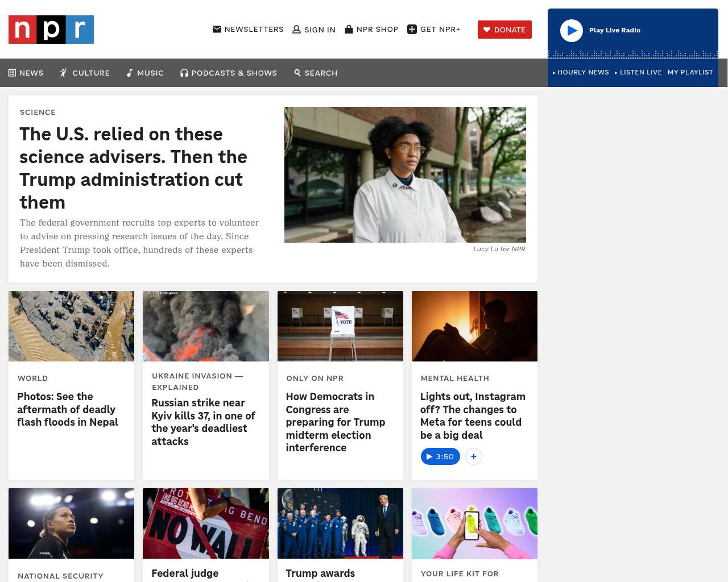Open the Your Life Kit label
The width and height of the screenshot is (728, 582).
point(460,573)
